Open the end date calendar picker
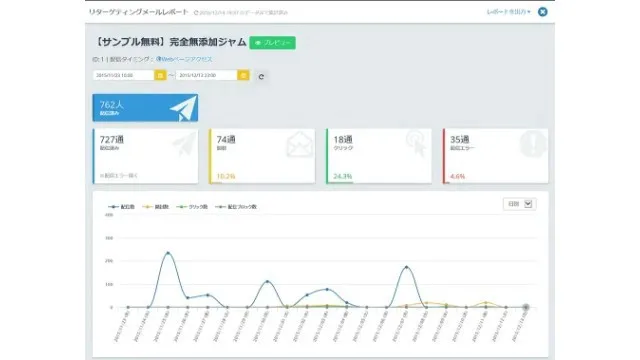The width and height of the screenshot is (640, 360). (243, 76)
